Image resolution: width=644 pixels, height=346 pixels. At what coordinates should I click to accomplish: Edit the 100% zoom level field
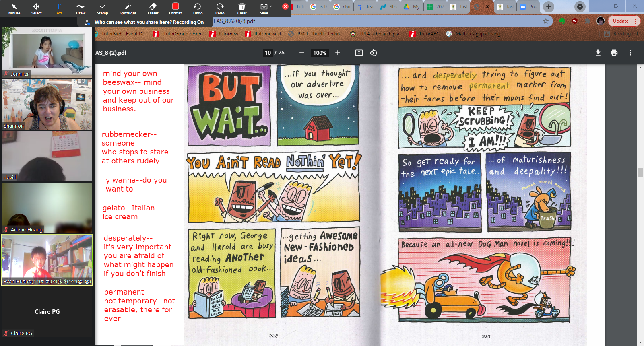coord(320,53)
